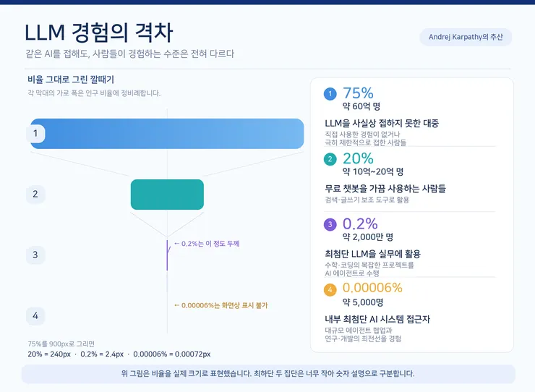Click the population text '약 60억 명'
This screenshot has height=392, width=535.
tap(361, 106)
